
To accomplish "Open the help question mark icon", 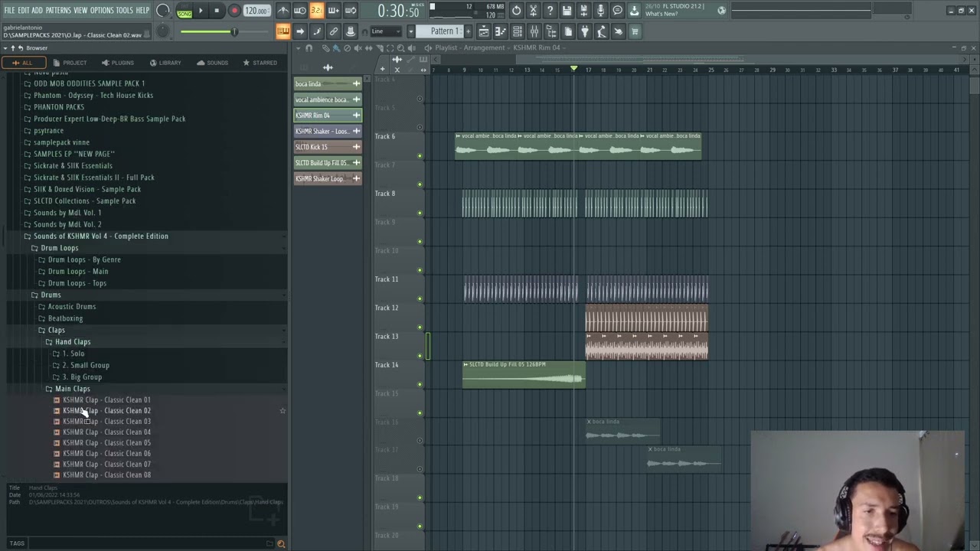I will point(550,11).
